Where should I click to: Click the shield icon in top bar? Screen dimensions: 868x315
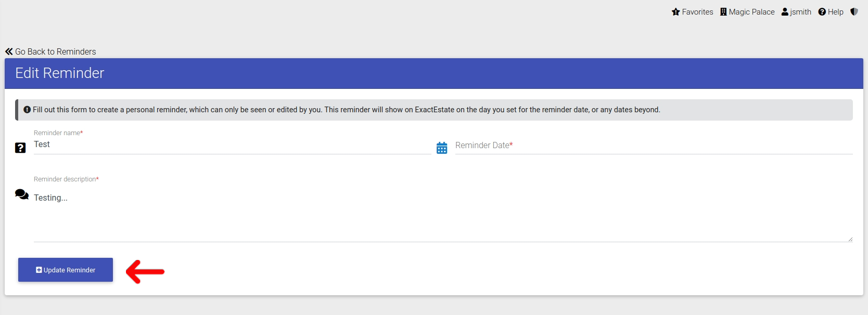[x=854, y=11]
